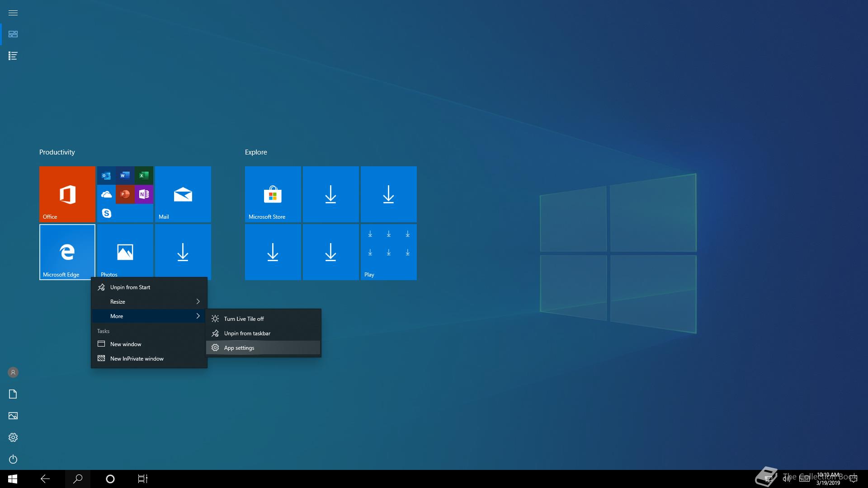The height and width of the screenshot is (488, 868).
Task: Launch PowerPoint from the small tile
Action: click(125, 194)
